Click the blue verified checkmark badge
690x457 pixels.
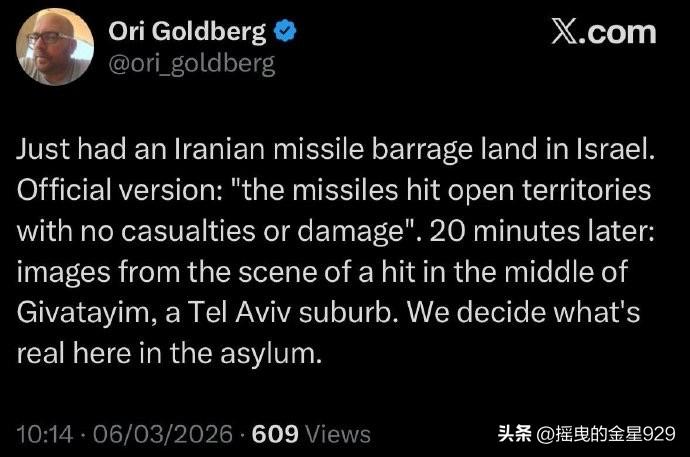[285, 32]
